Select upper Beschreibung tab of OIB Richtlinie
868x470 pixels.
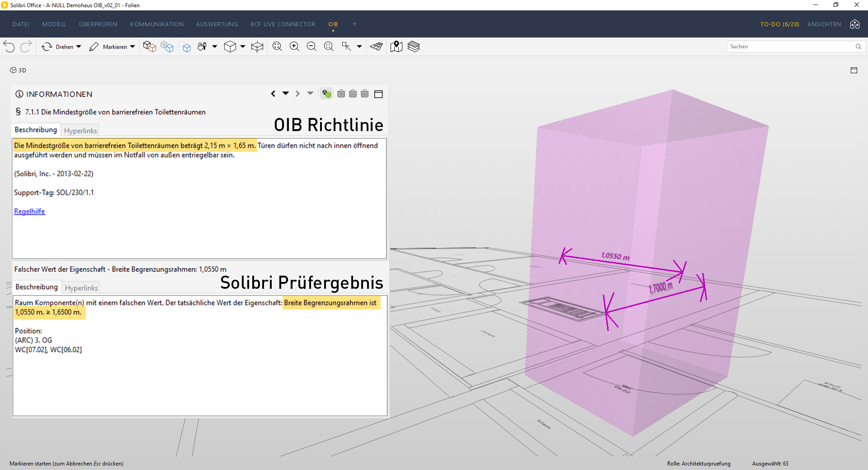point(36,130)
